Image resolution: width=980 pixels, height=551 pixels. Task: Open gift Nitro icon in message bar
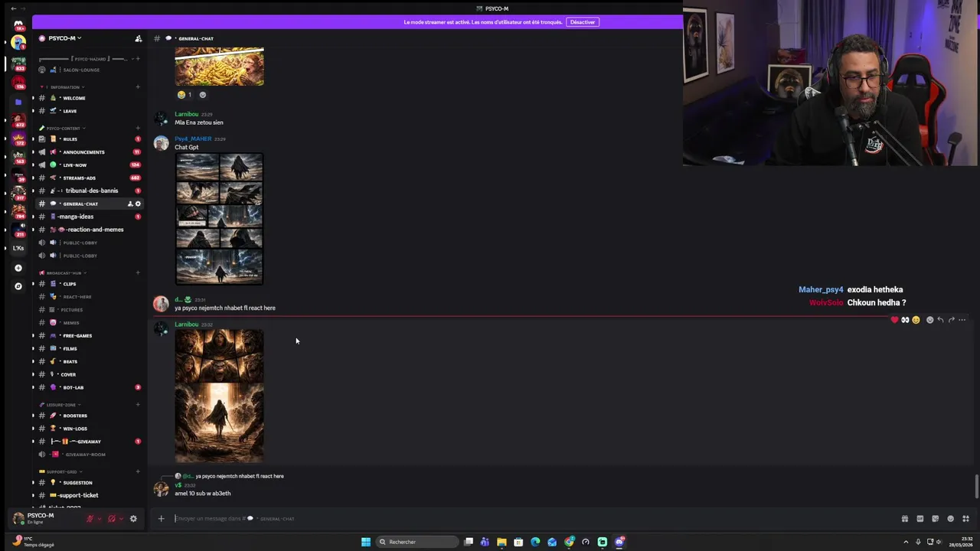(905, 518)
